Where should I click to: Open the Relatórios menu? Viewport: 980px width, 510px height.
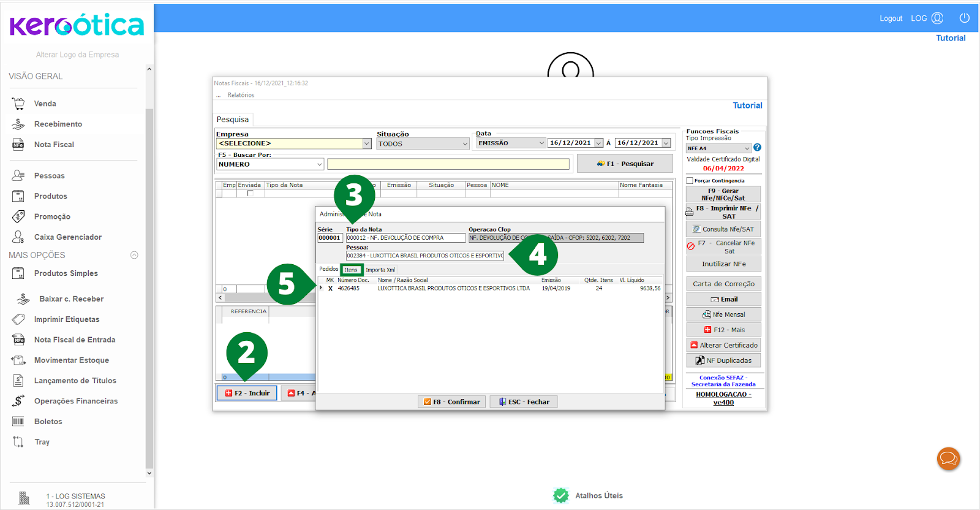[241, 95]
